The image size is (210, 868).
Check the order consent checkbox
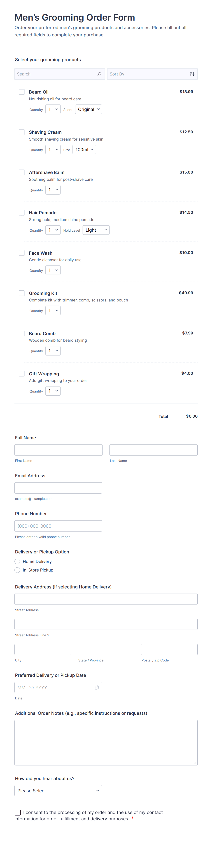[18, 813]
